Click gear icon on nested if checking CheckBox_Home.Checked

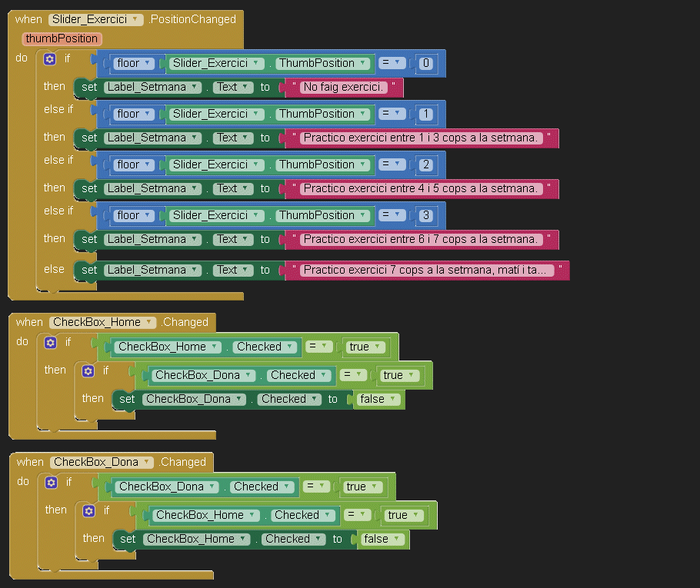(x=88, y=510)
